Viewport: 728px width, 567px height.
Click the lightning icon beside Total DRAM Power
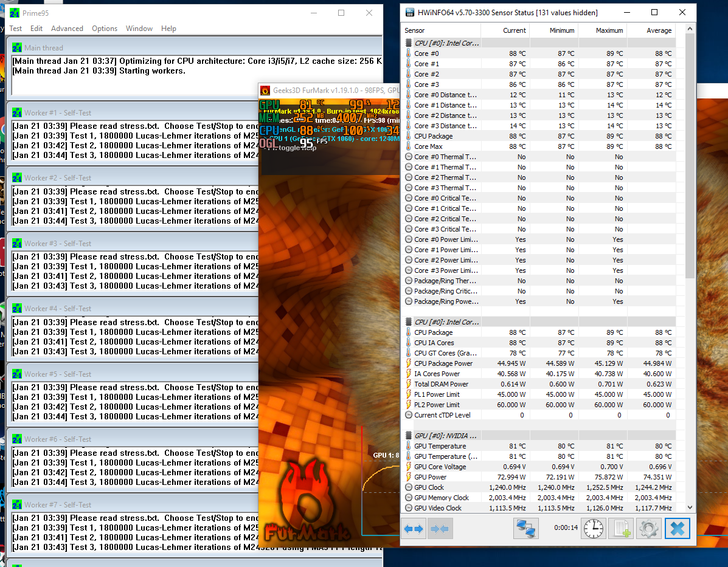click(409, 384)
